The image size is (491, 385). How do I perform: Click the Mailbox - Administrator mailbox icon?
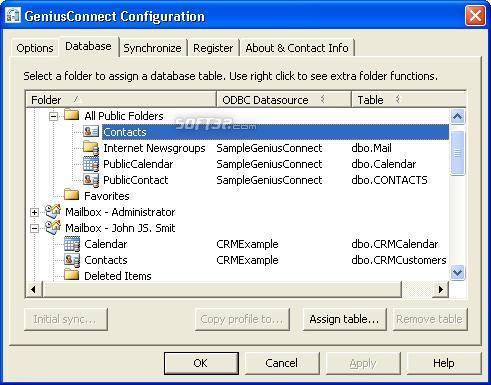53,211
